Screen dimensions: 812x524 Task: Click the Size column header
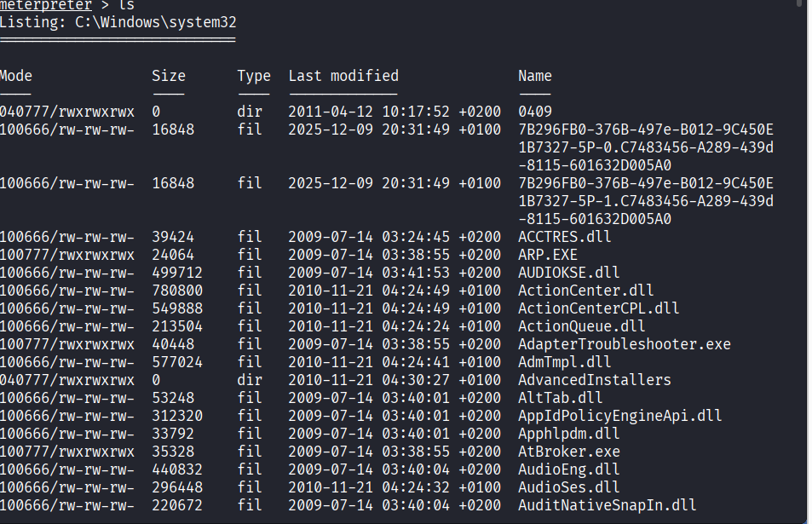coord(168,76)
